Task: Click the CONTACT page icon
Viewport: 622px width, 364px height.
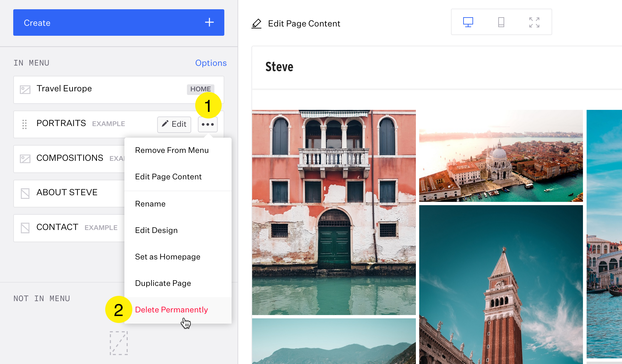Action: click(25, 228)
